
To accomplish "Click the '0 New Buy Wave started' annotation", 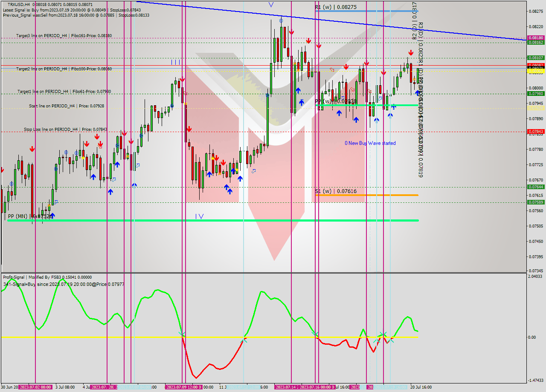I will pos(370,143).
